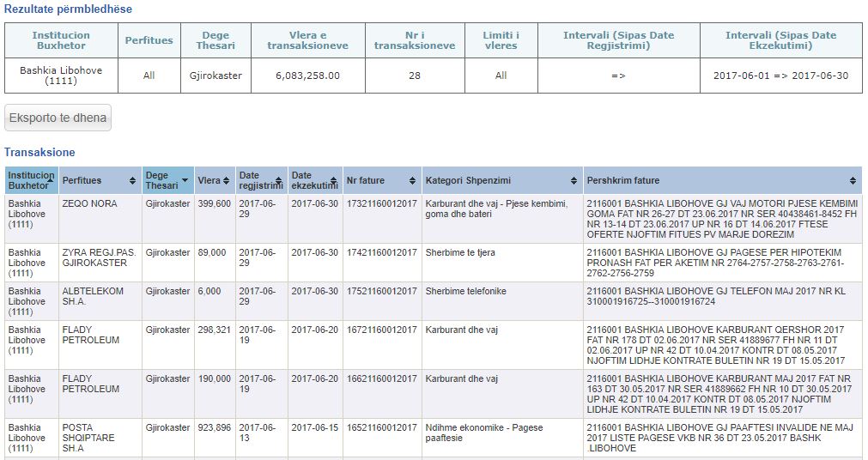Image resolution: width=868 pixels, height=460 pixels.
Task: Sort by Institucion Buxhetor column
Action: tap(32, 180)
